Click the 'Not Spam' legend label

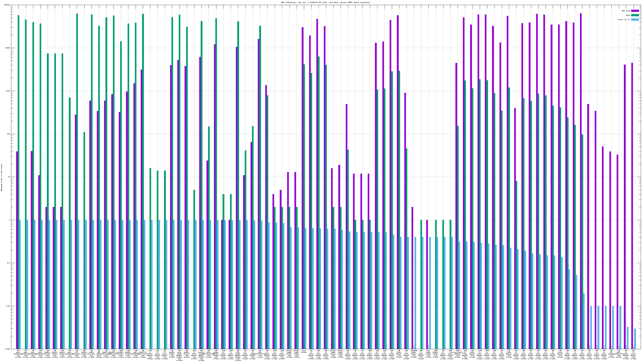626,11
